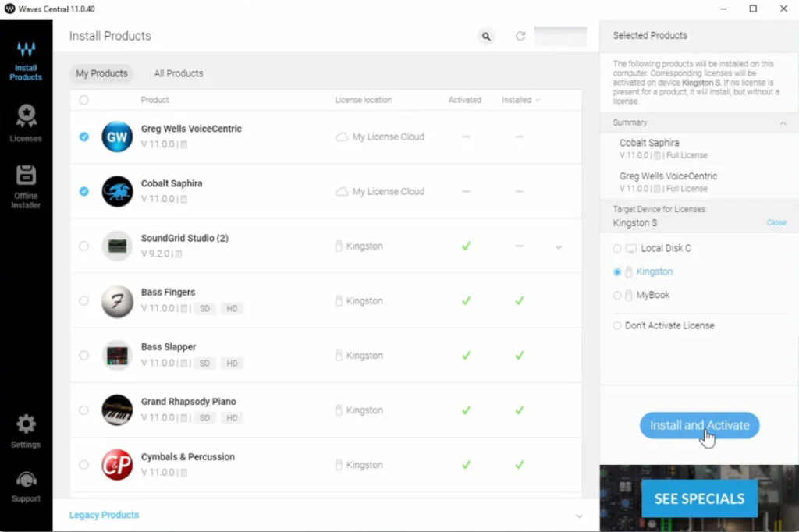Viewport: 799px width, 532px height.
Task: Click the Cymbals & Percussion icon
Action: point(117,465)
